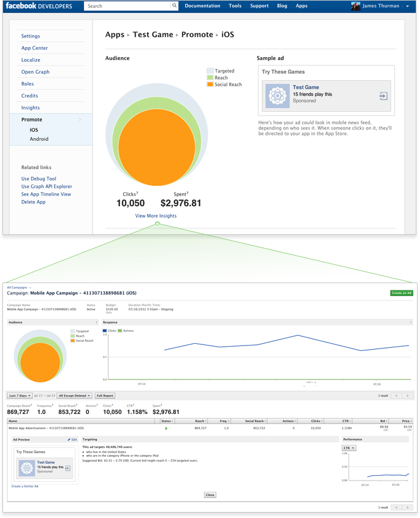Click the breadcrumb arrow after Apps
This screenshot has width=420, height=518.
128,35
